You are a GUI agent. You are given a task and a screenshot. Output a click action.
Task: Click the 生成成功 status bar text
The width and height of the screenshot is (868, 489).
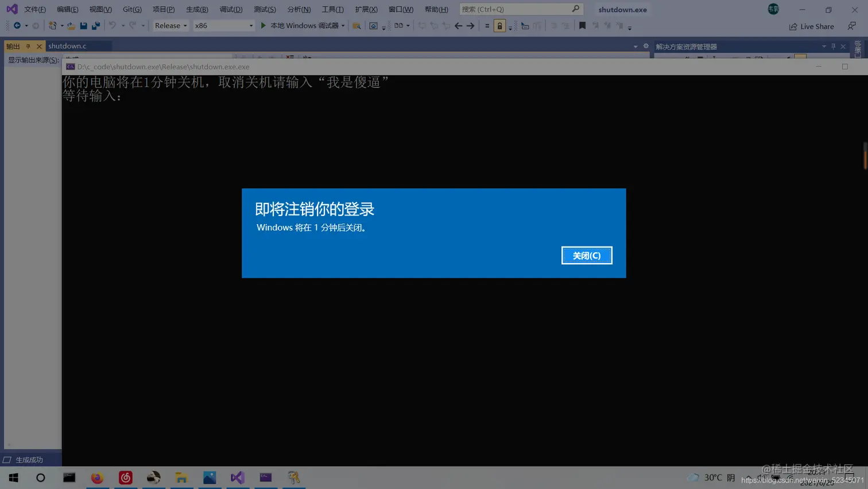click(29, 460)
